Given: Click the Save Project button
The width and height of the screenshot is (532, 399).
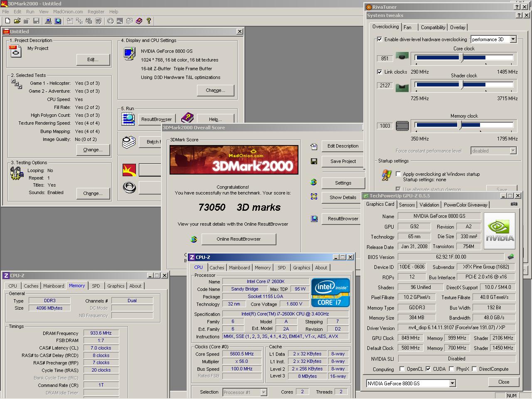Looking at the screenshot, I should point(343,161).
